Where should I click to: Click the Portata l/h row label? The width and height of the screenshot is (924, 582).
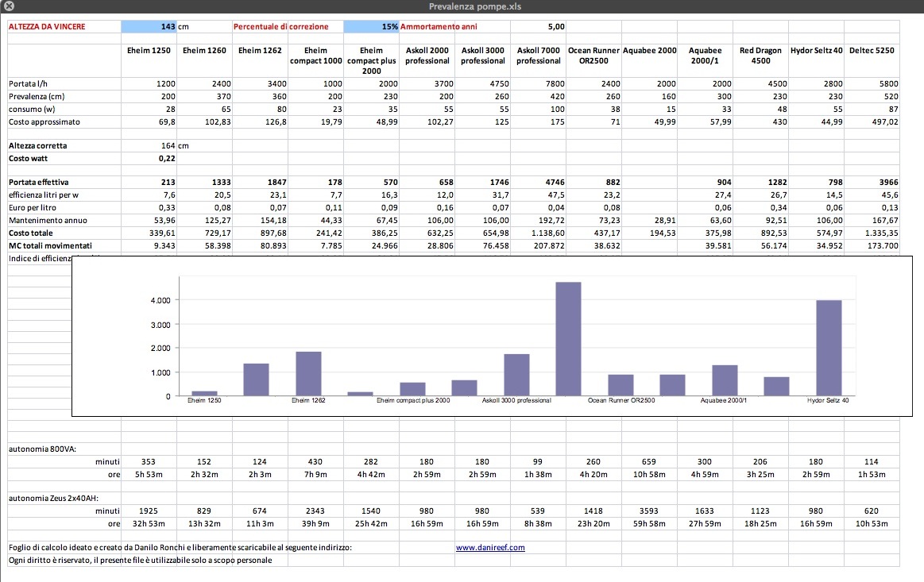coord(28,83)
